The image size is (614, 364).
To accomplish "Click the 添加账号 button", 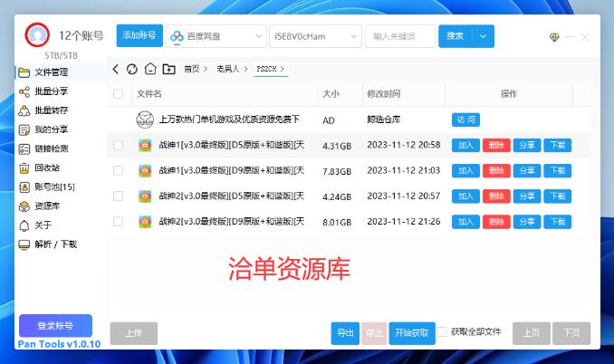I will (139, 35).
